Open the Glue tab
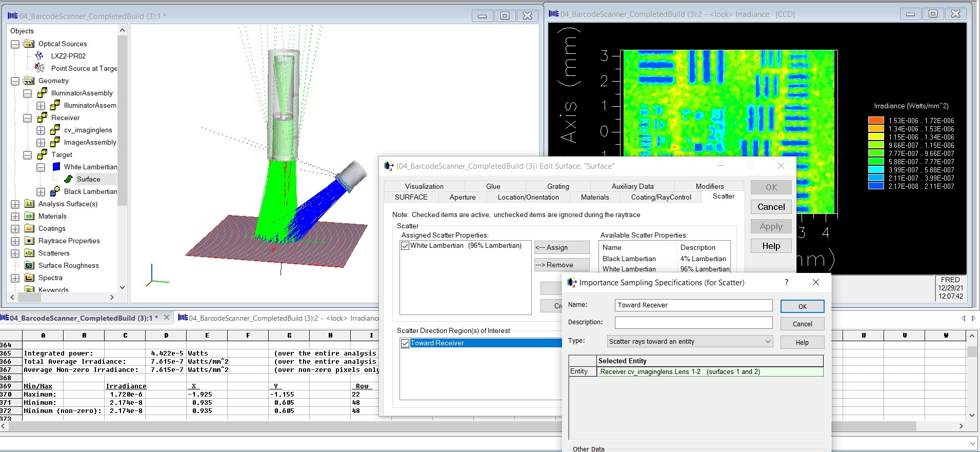The image size is (980, 452). (x=493, y=186)
